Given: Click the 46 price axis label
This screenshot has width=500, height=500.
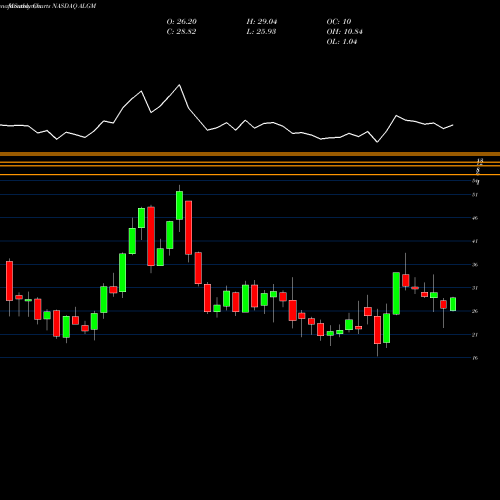Looking at the screenshot, I should pos(475,218).
